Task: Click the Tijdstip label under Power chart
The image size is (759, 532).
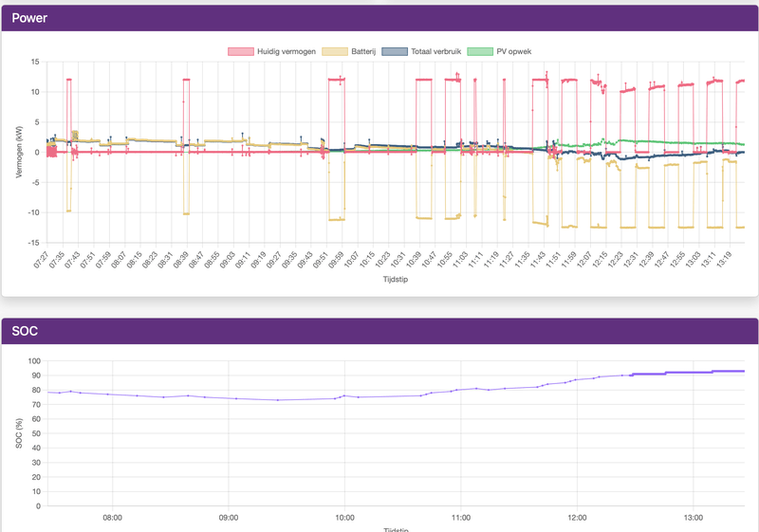Action: click(396, 279)
